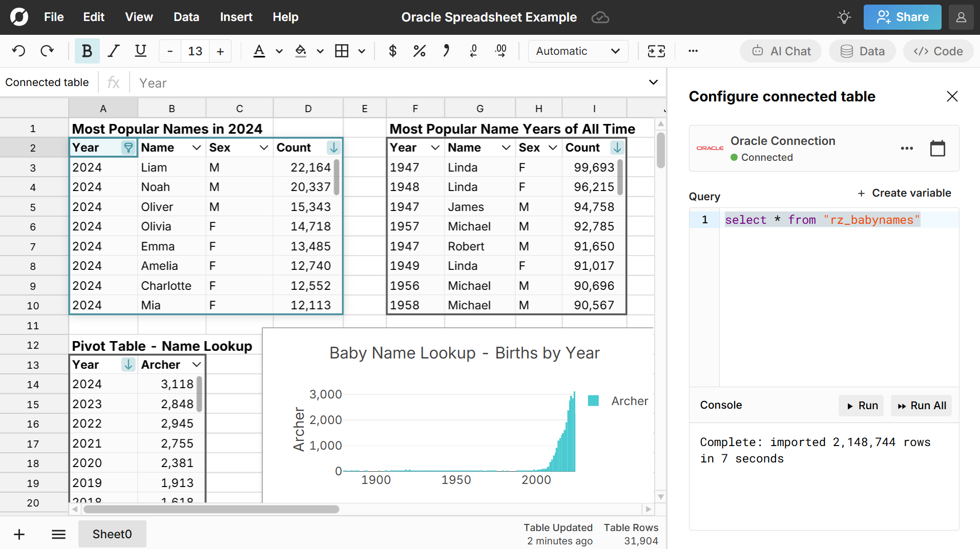
Task: Open the Automatic format dropdown
Action: (x=577, y=51)
